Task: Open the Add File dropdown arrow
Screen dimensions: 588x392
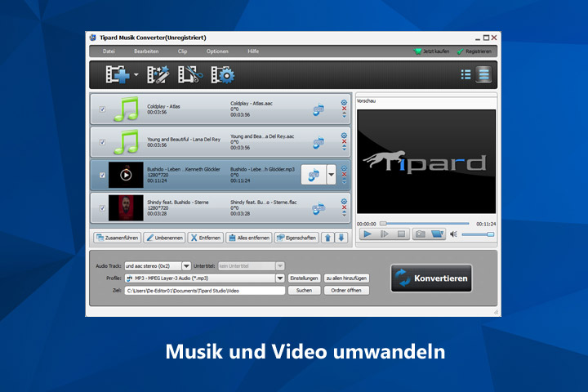Action: 136,74
